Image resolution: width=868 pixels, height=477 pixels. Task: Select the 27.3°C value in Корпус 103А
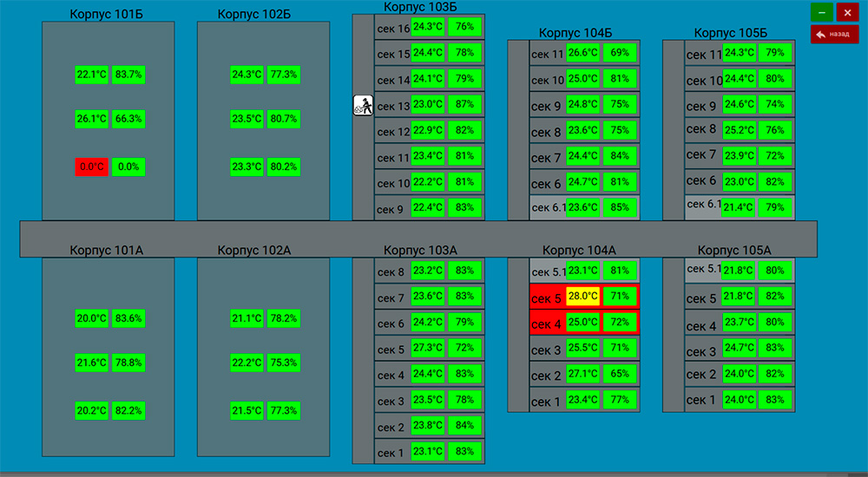click(427, 350)
